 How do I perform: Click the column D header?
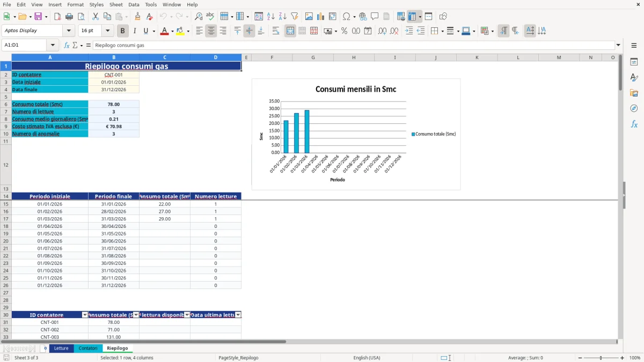coord(216,57)
